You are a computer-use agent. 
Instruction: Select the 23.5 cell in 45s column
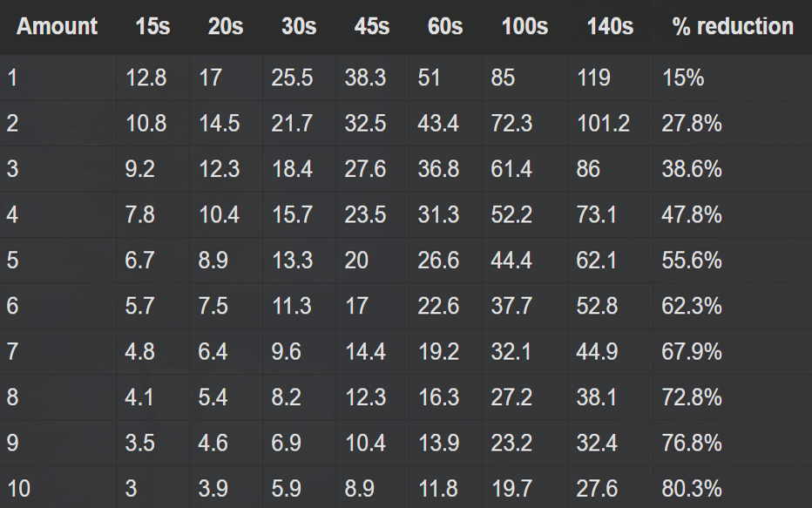365,215
